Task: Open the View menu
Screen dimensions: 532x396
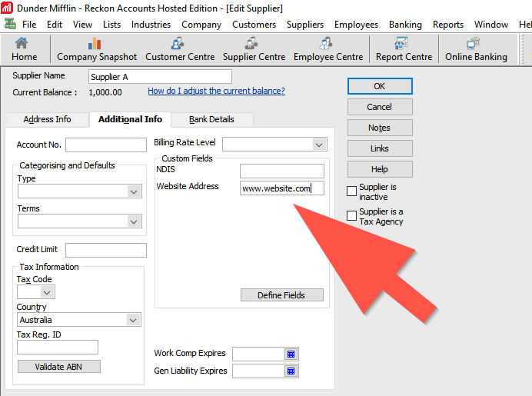Action: coord(82,25)
